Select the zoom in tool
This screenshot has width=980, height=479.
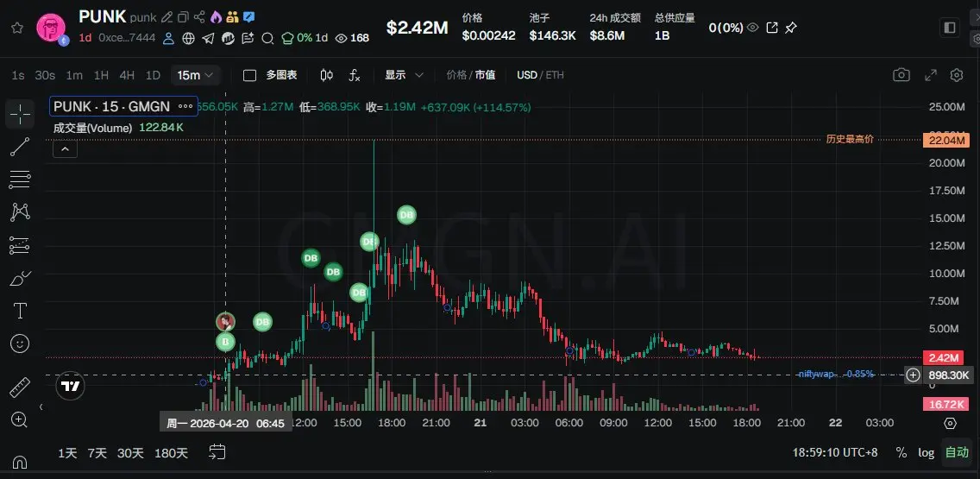point(20,419)
